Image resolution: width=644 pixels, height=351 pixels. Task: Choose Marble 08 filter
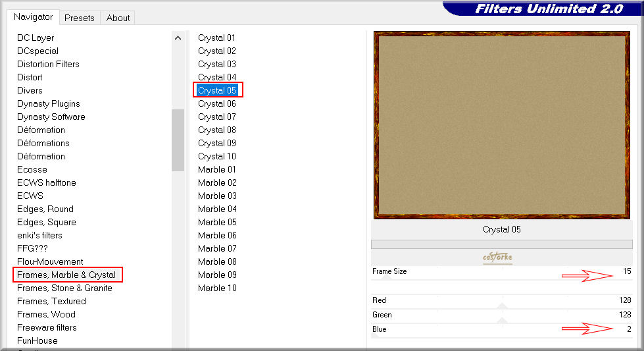coord(217,261)
